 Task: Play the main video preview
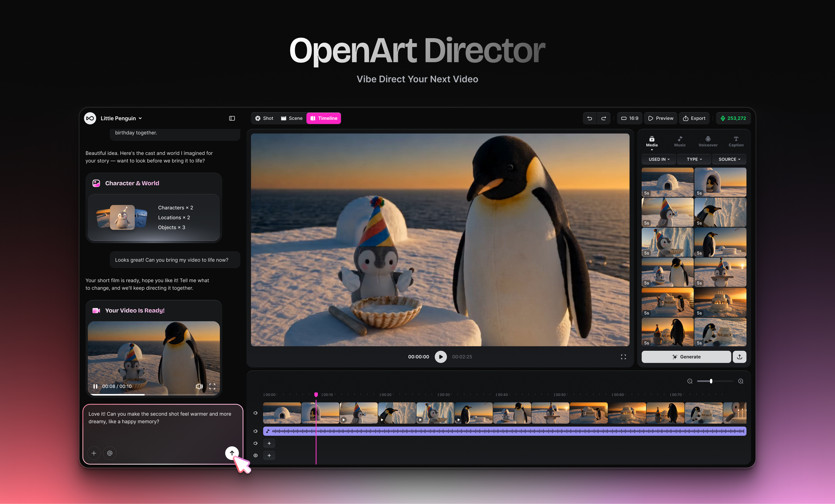pos(440,357)
